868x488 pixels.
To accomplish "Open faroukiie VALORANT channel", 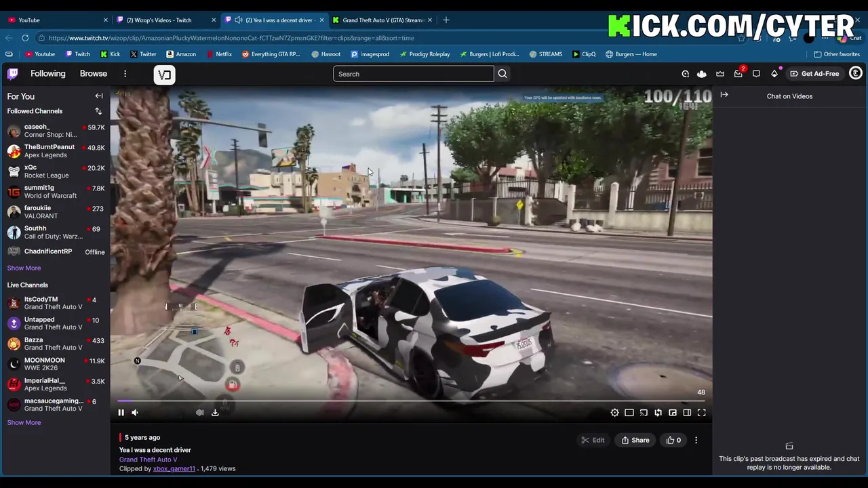I will coord(56,212).
